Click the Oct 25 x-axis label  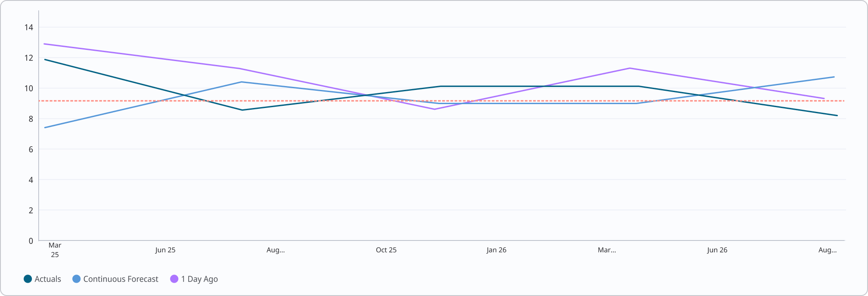tap(386, 250)
